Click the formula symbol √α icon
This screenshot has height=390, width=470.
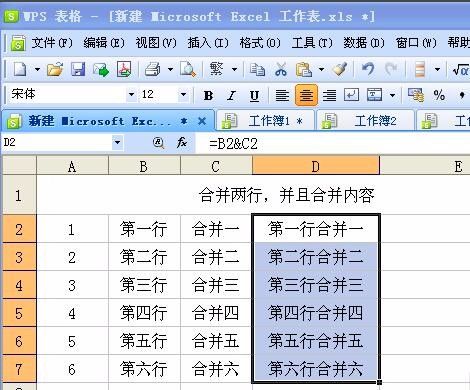pyautogui.click(x=461, y=70)
